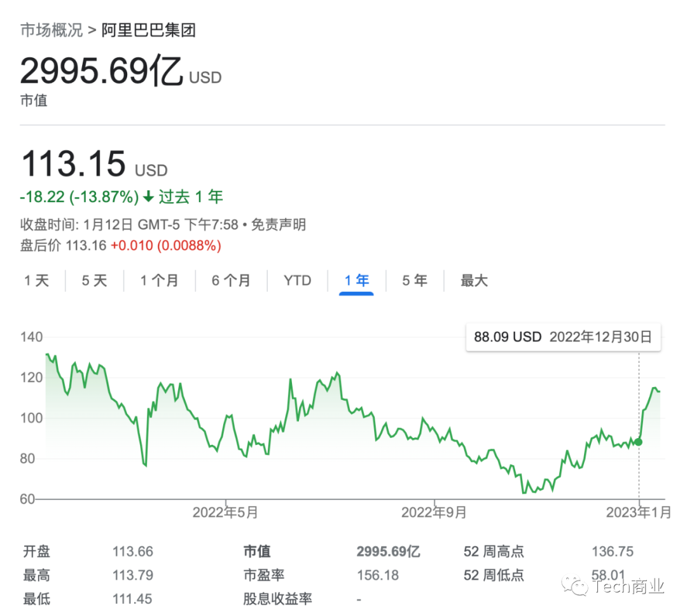Click the 2023年1月 axis label
687x616 pixels.
tap(638, 512)
